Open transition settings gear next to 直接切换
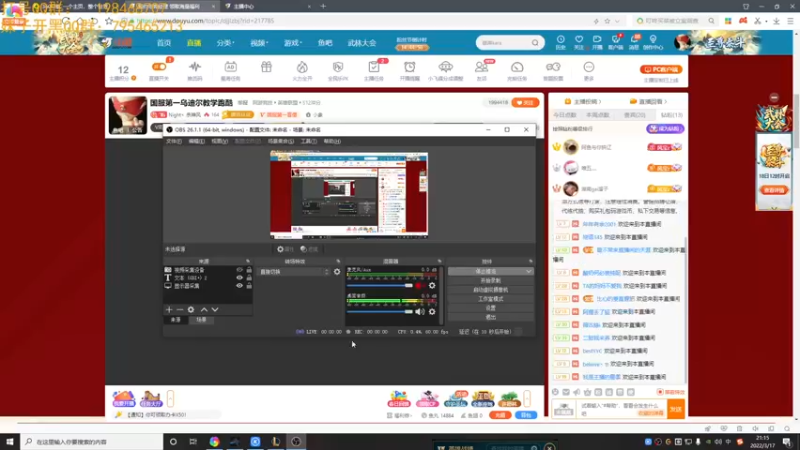 coord(337,272)
